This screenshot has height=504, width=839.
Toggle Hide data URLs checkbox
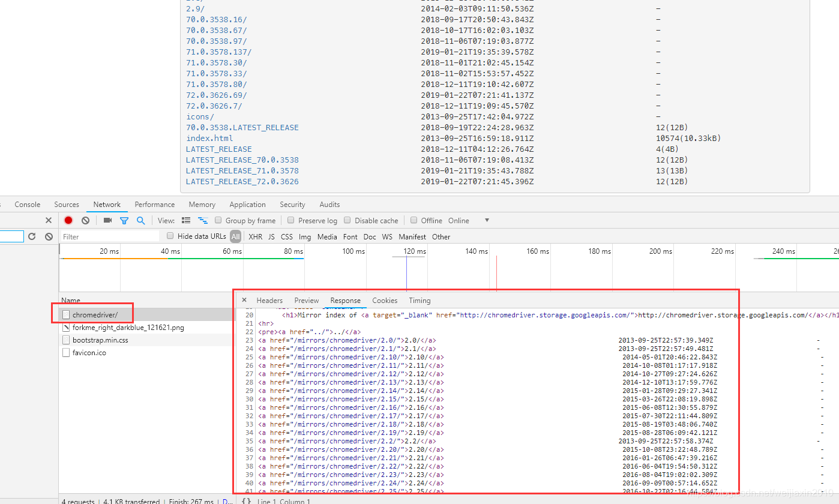coord(170,236)
